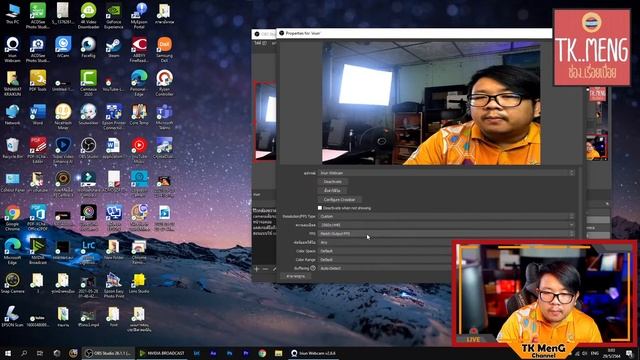This screenshot has width=640, height=360.
Task: Open the NiceHash Miner desktop icon
Action: (63, 117)
